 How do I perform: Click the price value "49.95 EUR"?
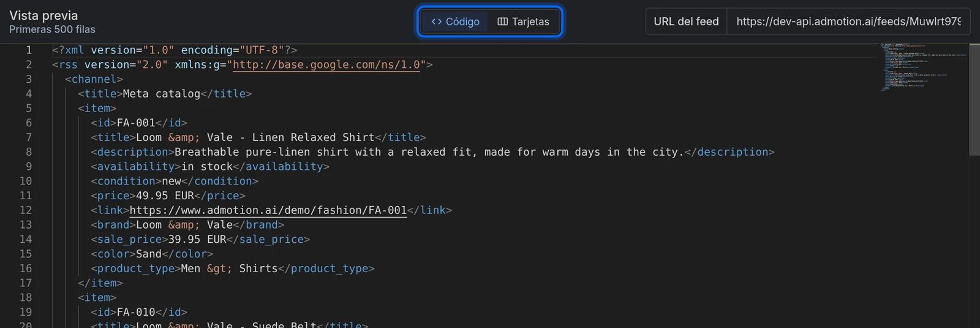(165, 196)
